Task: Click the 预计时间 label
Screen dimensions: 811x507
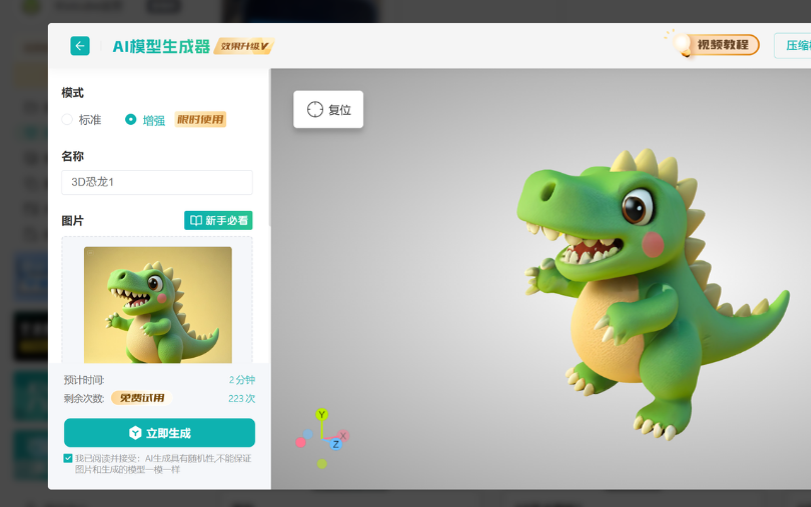Action: (x=84, y=380)
